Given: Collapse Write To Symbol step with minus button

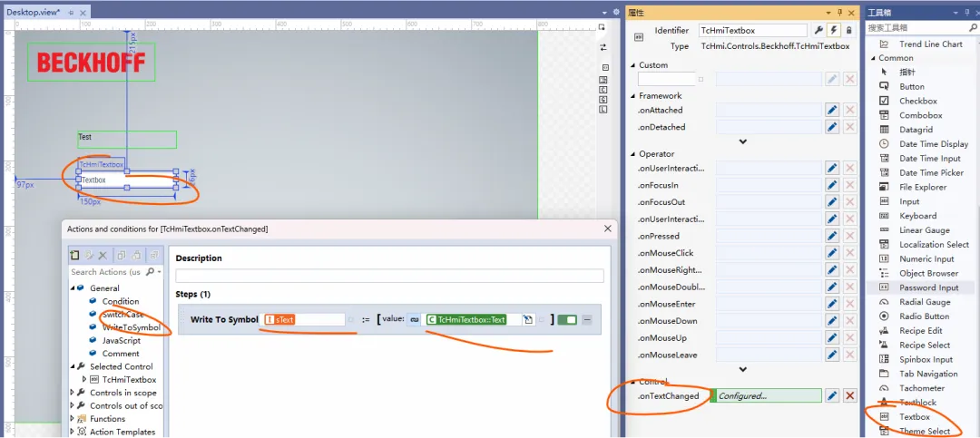Looking at the screenshot, I should (587, 319).
